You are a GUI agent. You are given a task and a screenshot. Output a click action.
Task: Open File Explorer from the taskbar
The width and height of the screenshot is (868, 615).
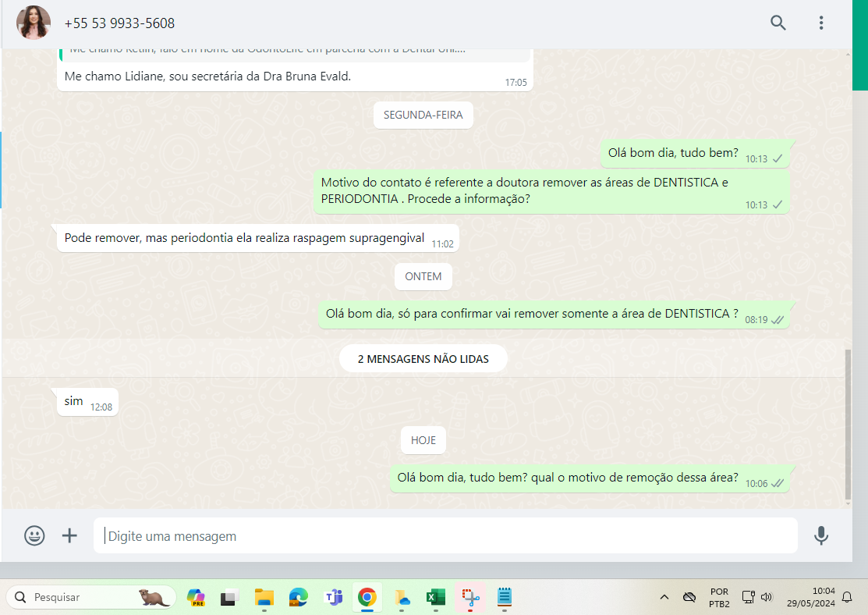pos(264,597)
